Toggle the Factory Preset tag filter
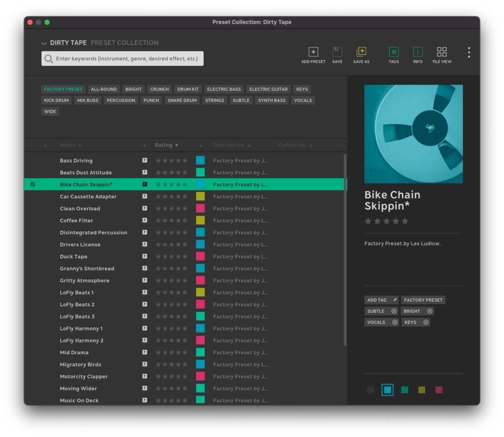Image resolution: width=504 pixels, height=437 pixels. 63,89
